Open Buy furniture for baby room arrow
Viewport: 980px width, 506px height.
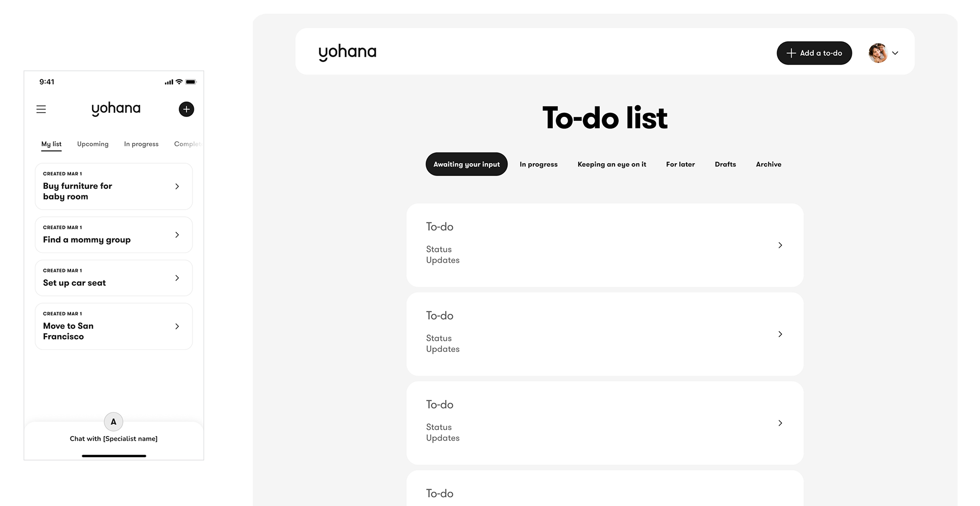[177, 186]
